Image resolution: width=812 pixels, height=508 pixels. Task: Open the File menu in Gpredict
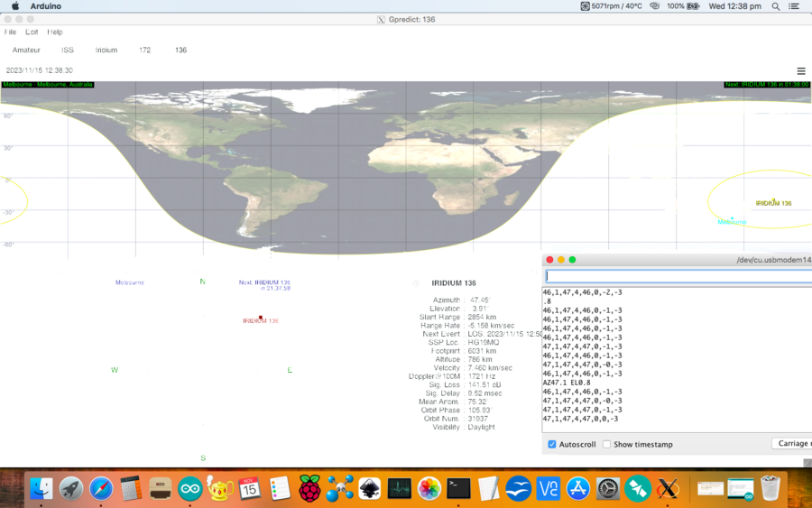[11, 32]
